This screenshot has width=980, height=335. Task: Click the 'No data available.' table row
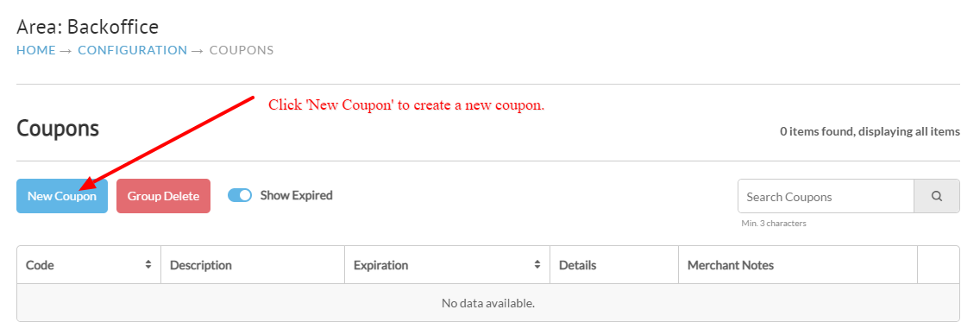(x=488, y=303)
